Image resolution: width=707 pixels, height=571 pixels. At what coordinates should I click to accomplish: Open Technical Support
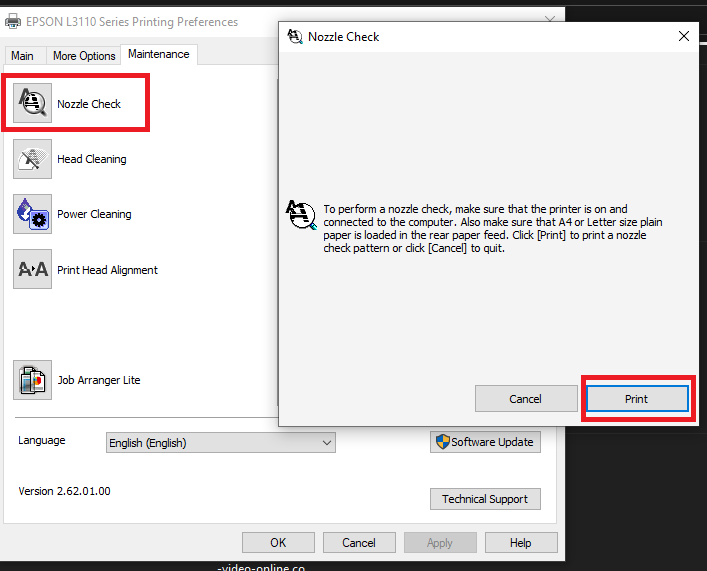[485, 499]
